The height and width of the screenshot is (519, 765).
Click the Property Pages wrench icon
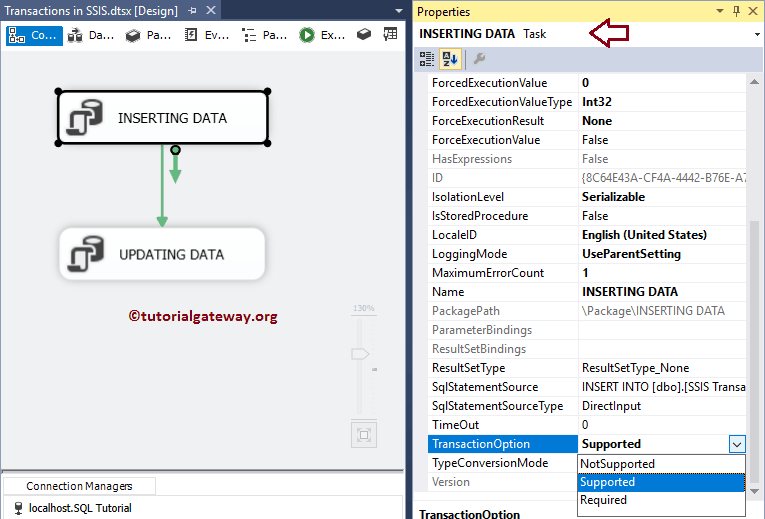(x=479, y=59)
